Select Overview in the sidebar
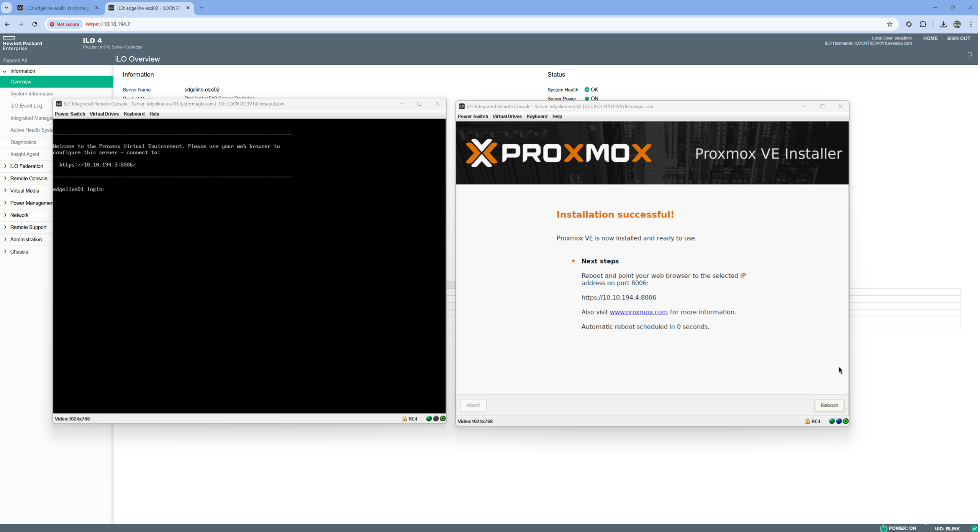The image size is (980, 532). (57, 82)
